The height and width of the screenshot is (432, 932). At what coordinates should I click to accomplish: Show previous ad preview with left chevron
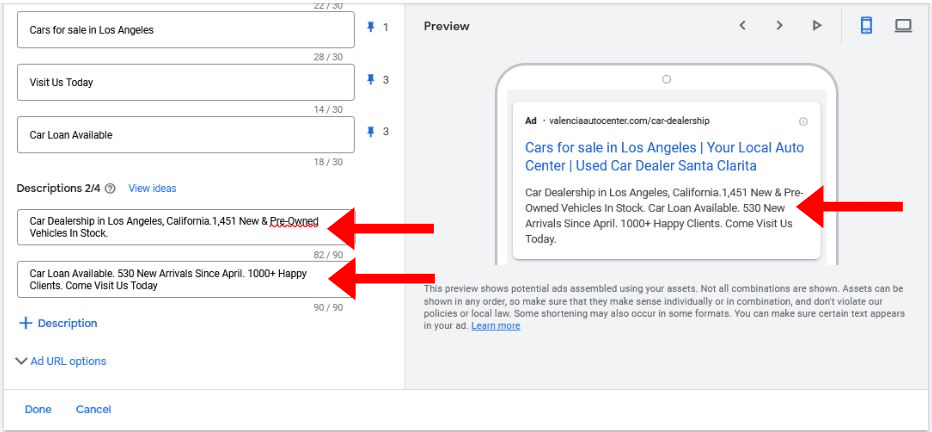coord(742,26)
